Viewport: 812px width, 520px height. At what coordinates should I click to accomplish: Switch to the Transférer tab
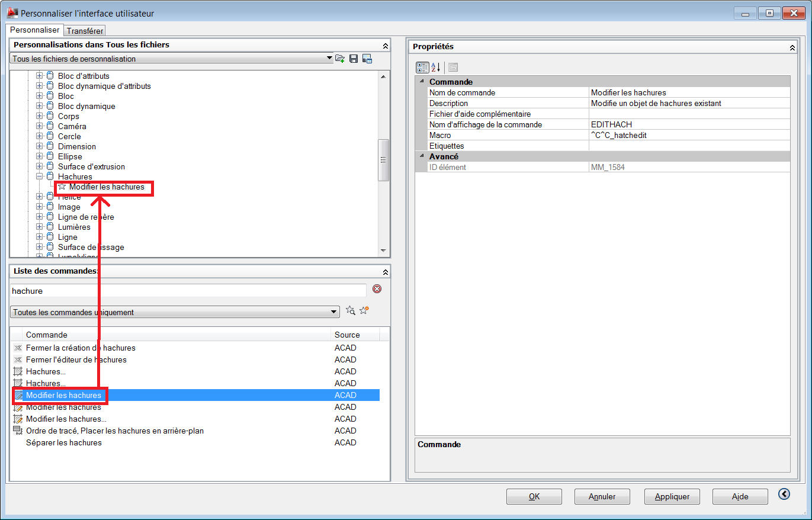click(85, 31)
